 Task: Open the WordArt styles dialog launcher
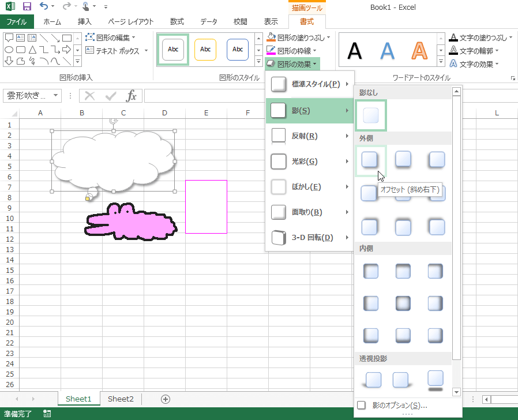(x=513, y=78)
